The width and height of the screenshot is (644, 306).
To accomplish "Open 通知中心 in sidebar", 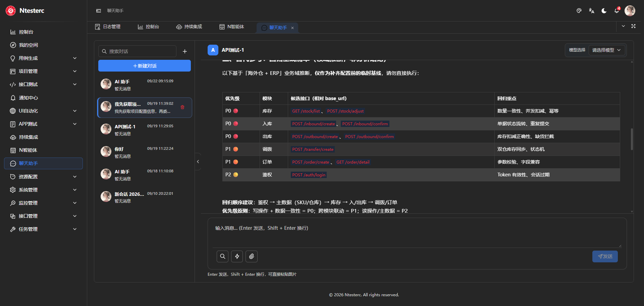I will 44,98.
